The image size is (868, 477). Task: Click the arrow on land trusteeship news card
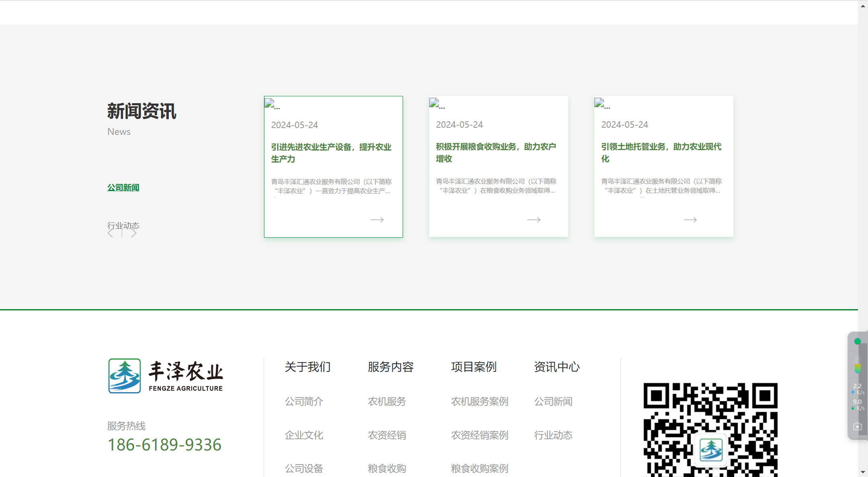(690, 220)
